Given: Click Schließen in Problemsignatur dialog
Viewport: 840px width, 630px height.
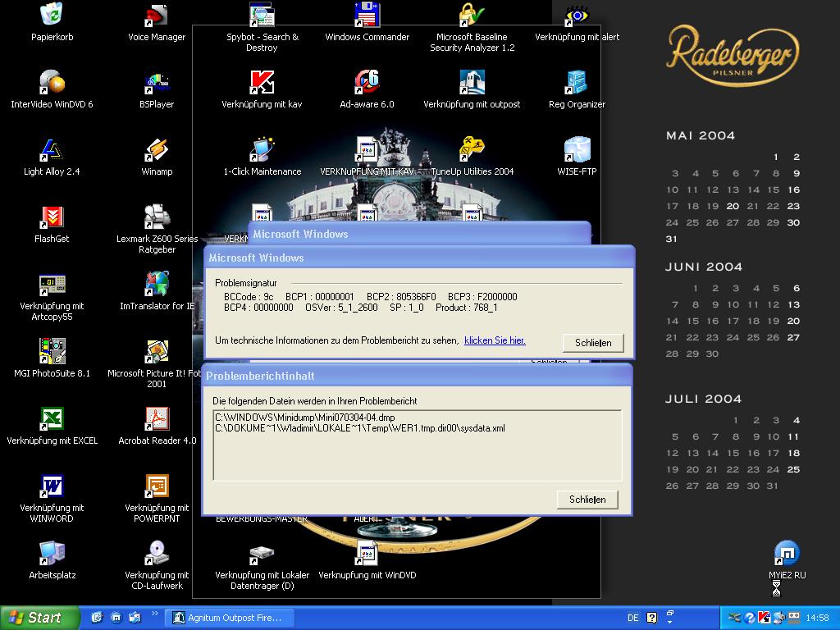Looking at the screenshot, I should click(593, 343).
